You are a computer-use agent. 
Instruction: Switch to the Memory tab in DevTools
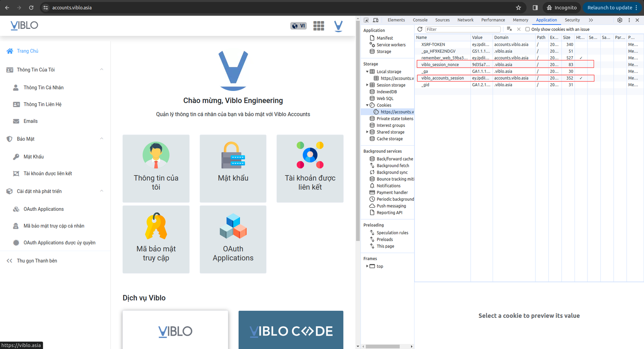[520, 20]
